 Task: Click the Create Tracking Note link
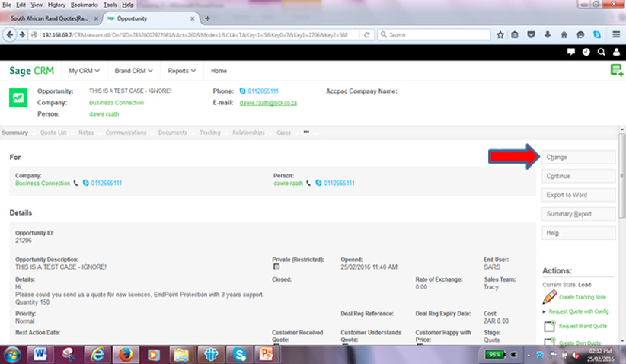coord(583,297)
